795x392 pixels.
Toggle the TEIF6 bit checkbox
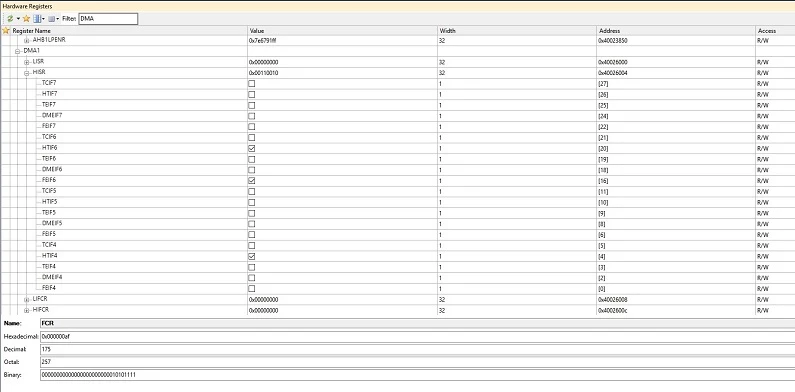pyautogui.click(x=251, y=159)
